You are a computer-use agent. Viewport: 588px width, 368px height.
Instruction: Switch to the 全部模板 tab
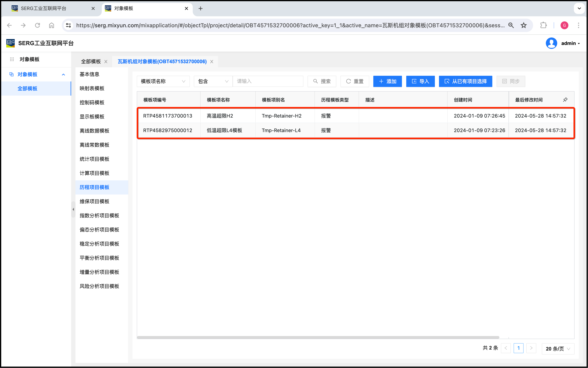pos(91,62)
